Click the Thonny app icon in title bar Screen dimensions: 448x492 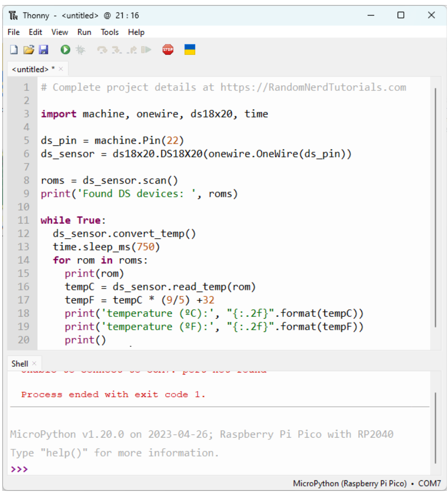pyautogui.click(x=13, y=16)
